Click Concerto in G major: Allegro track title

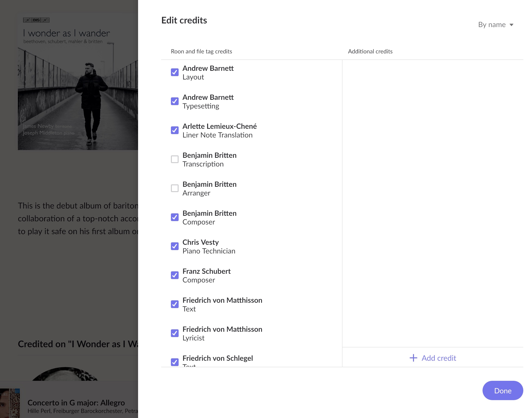(x=76, y=403)
